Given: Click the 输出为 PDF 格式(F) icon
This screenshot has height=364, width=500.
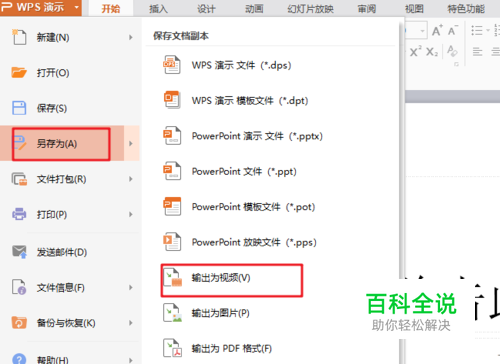Looking at the screenshot, I should tap(173, 348).
